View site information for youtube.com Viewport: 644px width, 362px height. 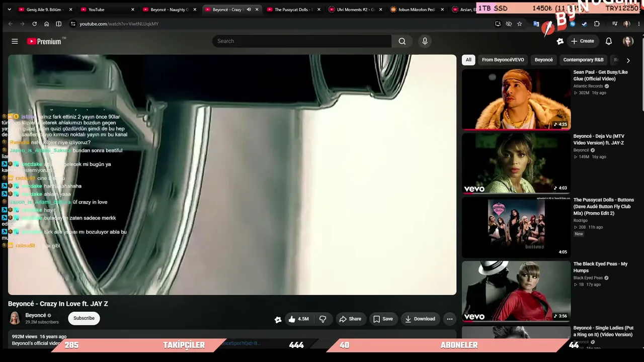73,24
